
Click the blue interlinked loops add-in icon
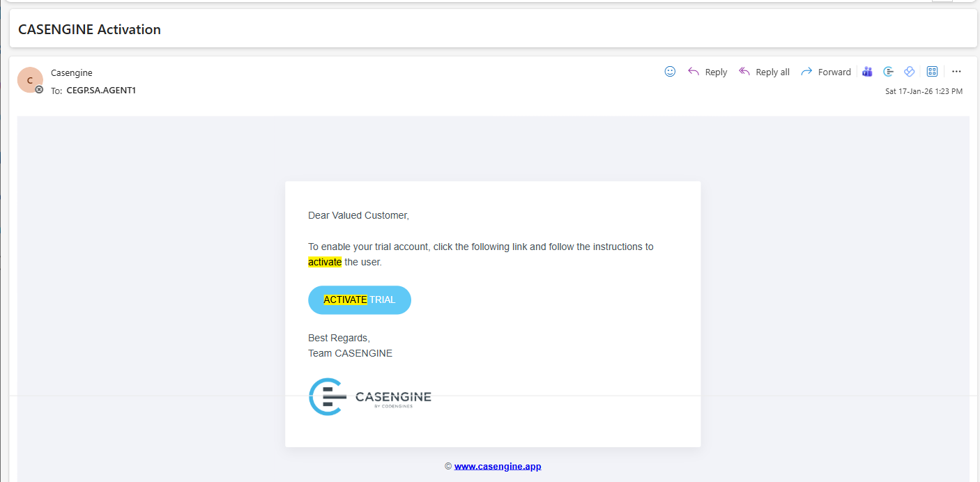909,72
